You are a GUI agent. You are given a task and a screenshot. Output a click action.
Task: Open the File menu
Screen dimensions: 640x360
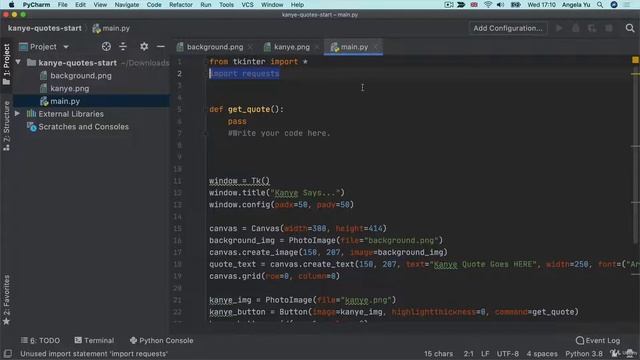(x=62, y=4)
